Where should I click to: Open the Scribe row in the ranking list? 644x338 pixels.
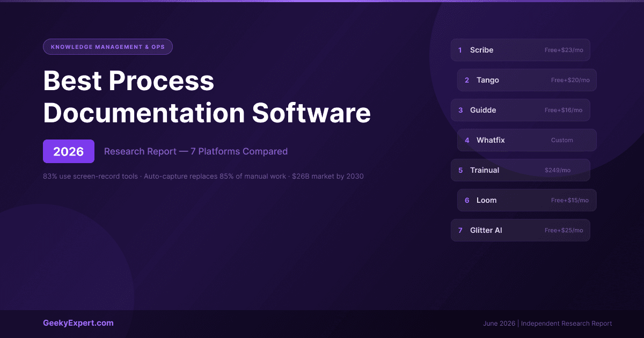[x=521, y=50]
